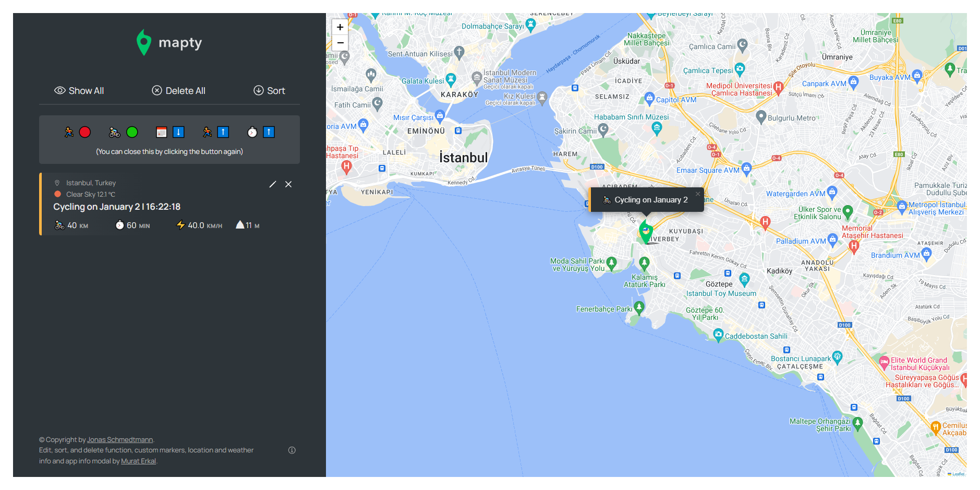
Task: Click the Show All eye button
Action: [x=79, y=91]
